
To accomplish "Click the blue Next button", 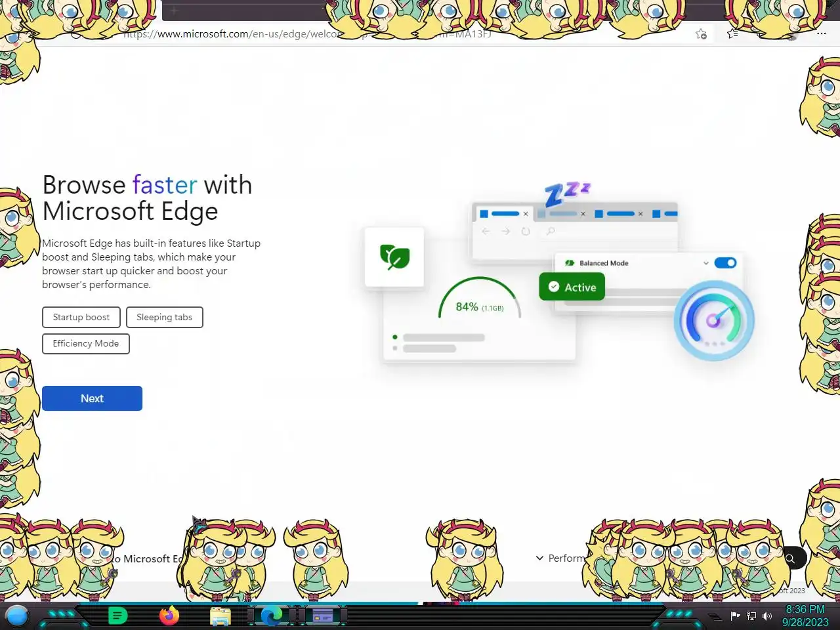I will point(92,398).
